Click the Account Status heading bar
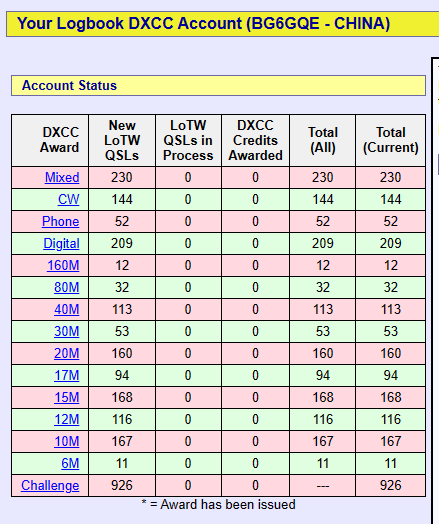439x524 pixels. (218, 86)
